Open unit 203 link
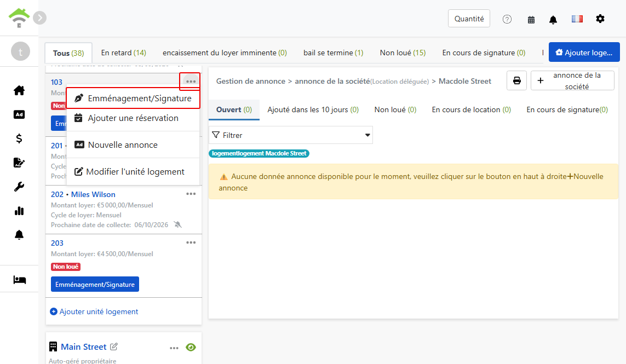The width and height of the screenshot is (626, 364). (57, 243)
